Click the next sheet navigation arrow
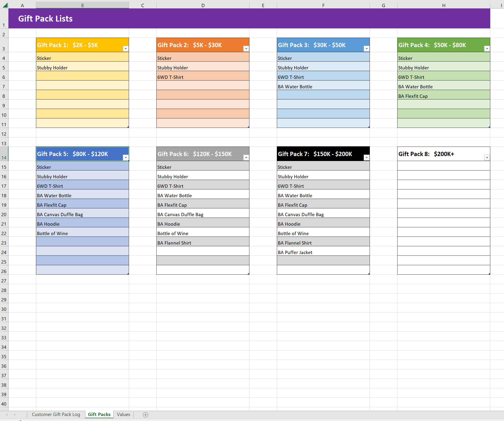 point(15,415)
